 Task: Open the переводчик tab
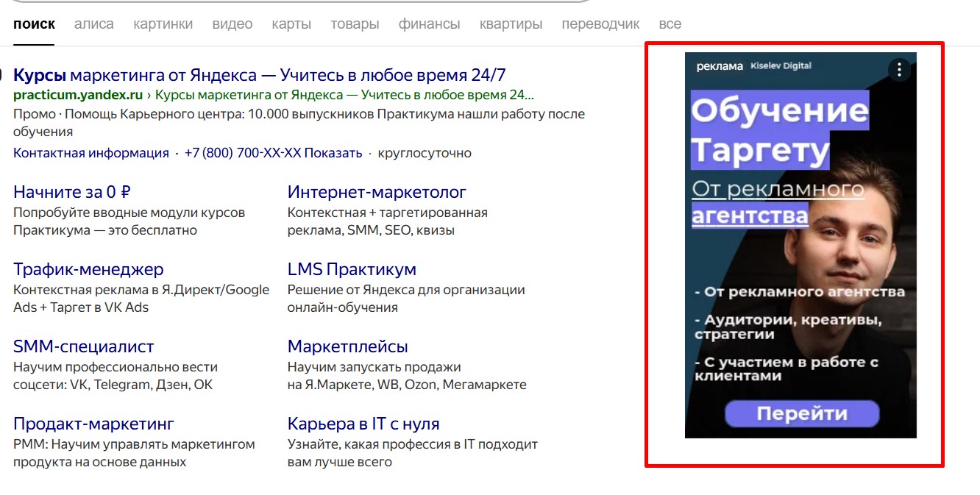tap(600, 24)
